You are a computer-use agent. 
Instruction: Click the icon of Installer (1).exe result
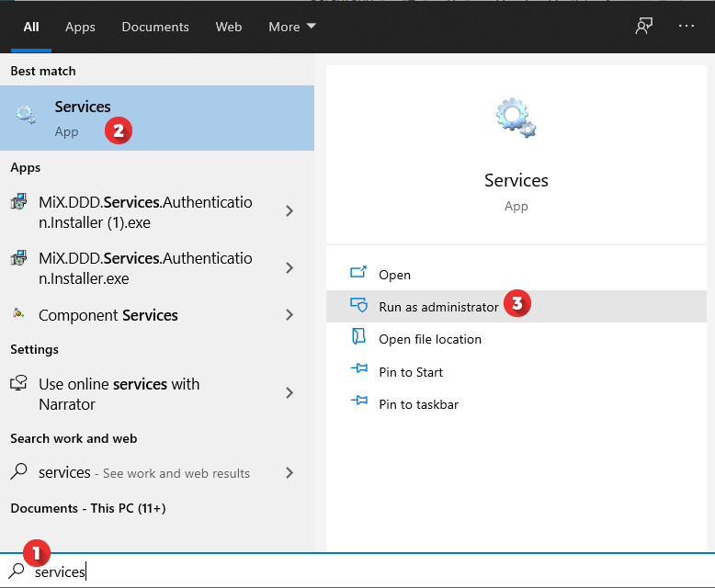click(x=18, y=201)
